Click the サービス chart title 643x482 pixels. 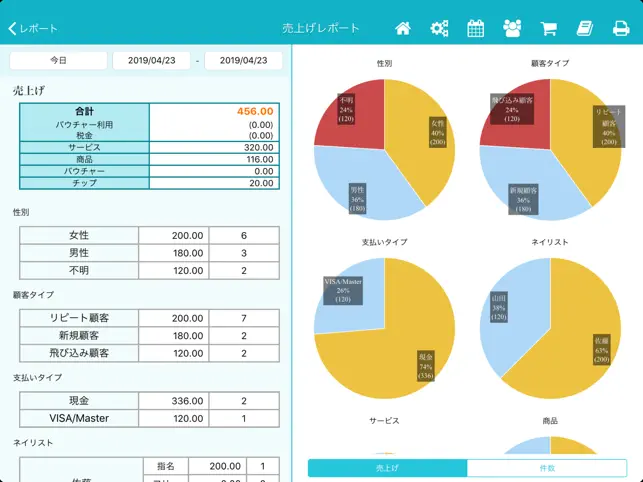tap(384, 421)
